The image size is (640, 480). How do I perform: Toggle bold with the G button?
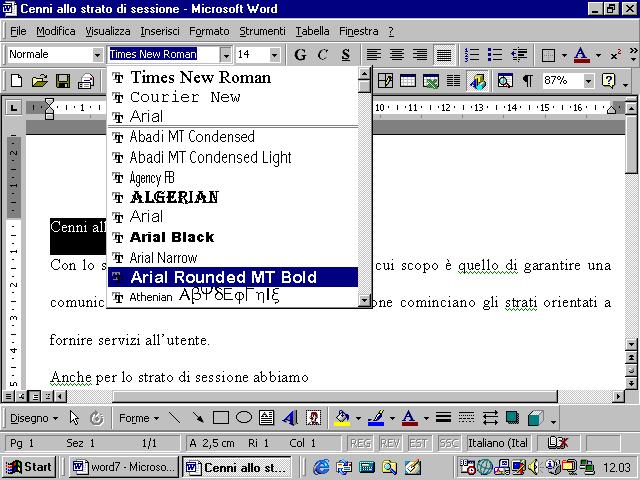[x=300, y=54]
